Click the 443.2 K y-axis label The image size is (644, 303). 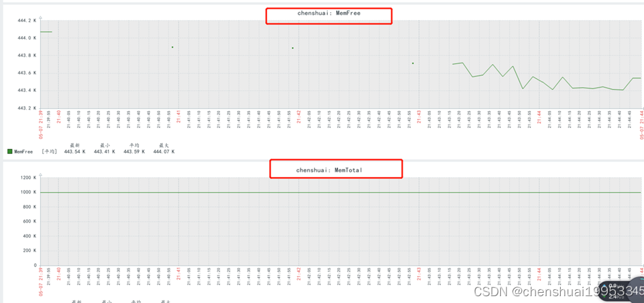click(28, 108)
